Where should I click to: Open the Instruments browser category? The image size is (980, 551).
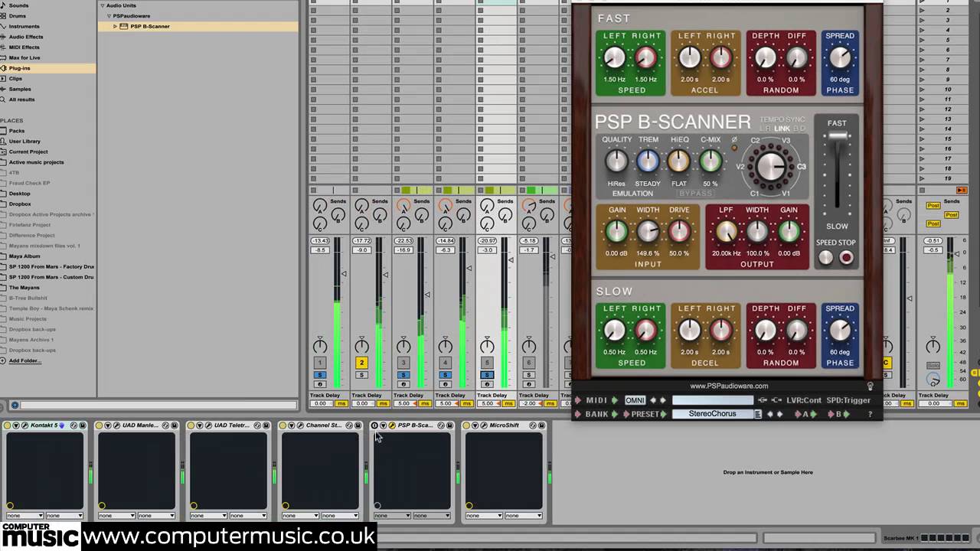[x=24, y=26]
